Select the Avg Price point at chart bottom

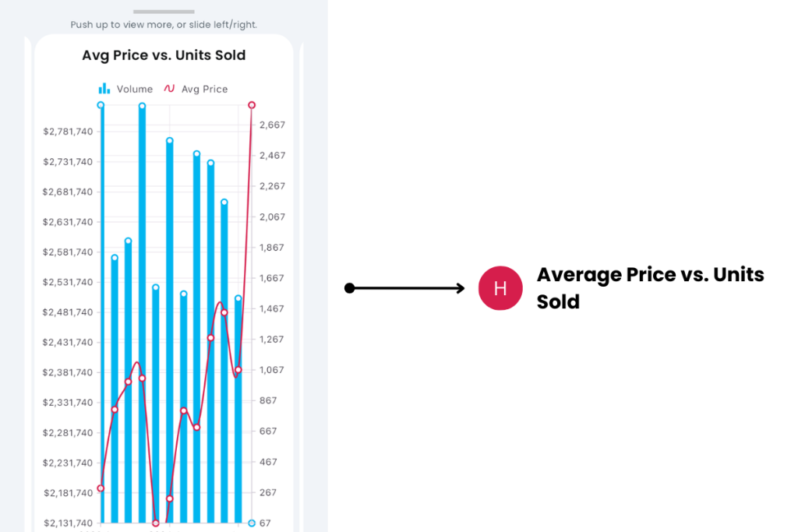point(156,523)
